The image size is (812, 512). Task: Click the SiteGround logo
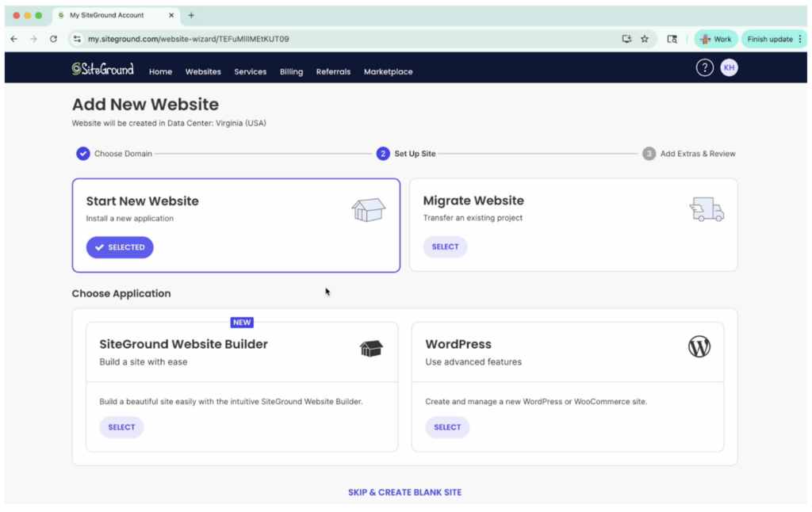(102, 69)
